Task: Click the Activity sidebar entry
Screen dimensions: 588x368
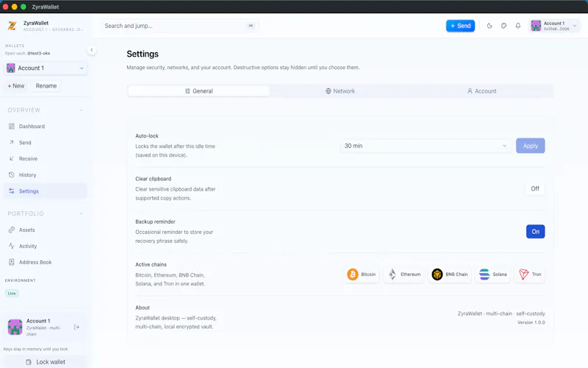Action: [x=46, y=246]
